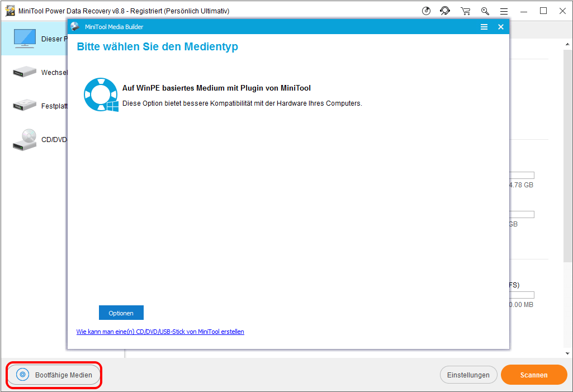Select the CD/DVD drive icon

pos(25,140)
